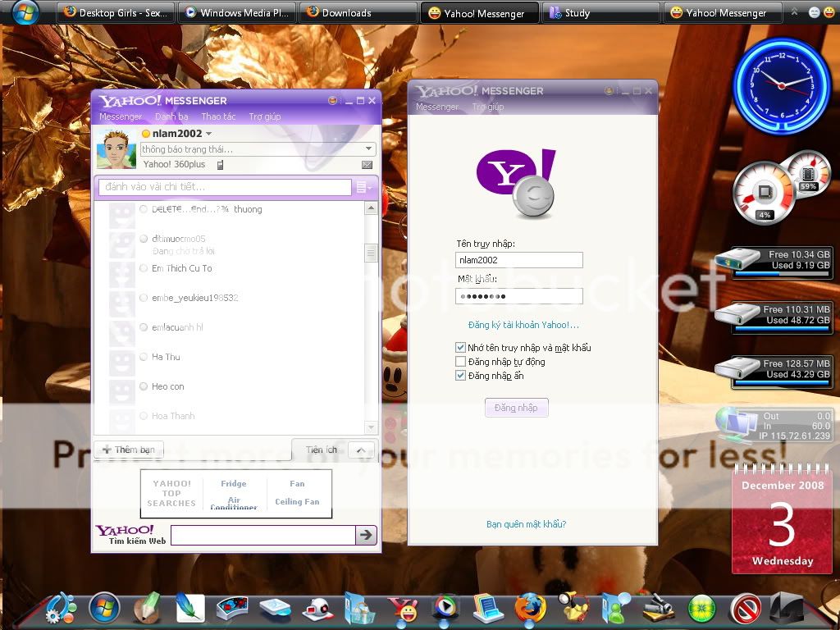Focus the Tên truy nhập username field

(x=519, y=260)
